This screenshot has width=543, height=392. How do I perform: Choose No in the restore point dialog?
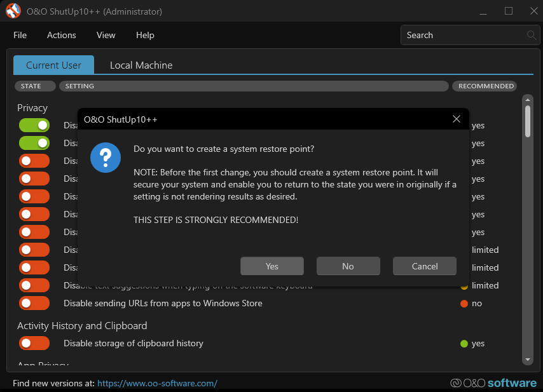tap(348, 266)
